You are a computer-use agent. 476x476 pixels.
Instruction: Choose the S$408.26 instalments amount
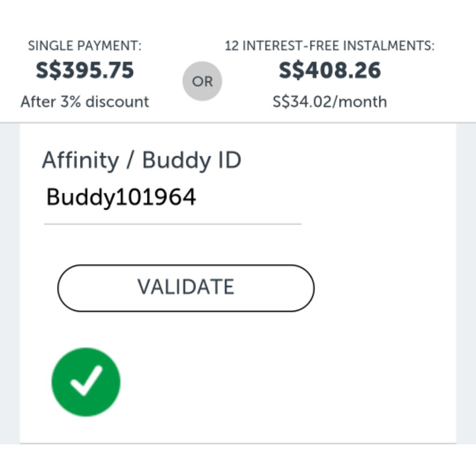tap(330, 71)
